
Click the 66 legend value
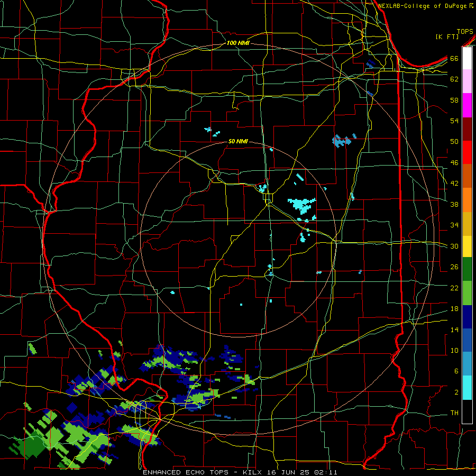pos(454,58)
